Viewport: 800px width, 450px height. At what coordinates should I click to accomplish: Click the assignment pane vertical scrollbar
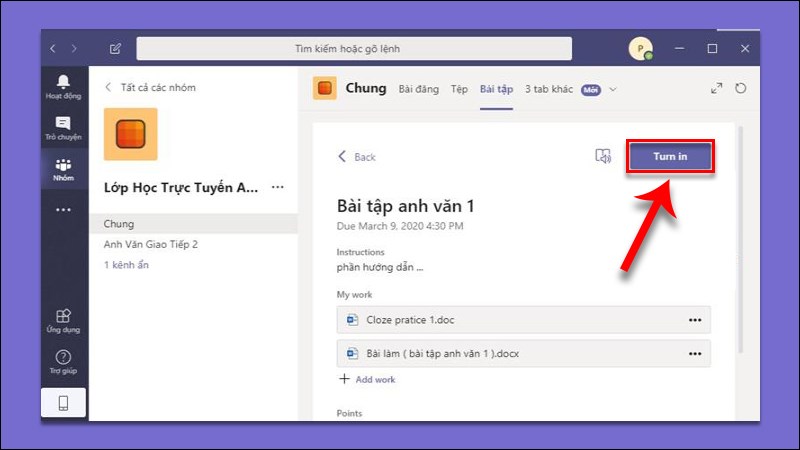click(740, 240)
